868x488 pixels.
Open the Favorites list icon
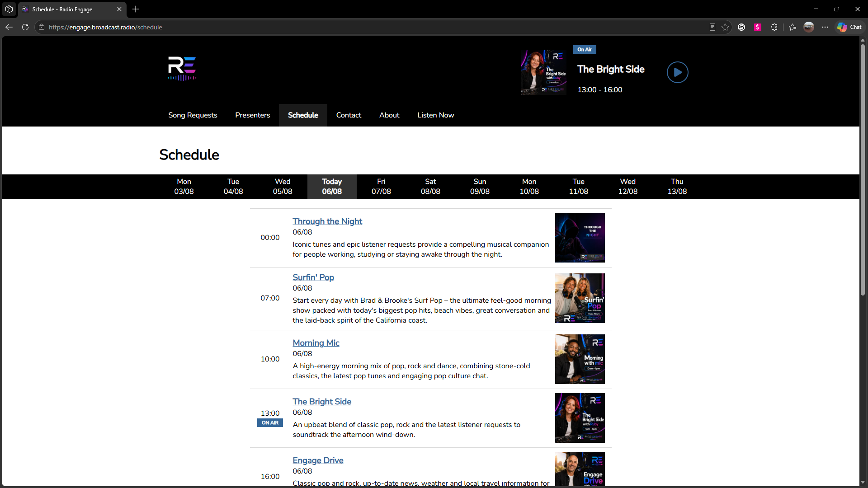pos(793,27)
